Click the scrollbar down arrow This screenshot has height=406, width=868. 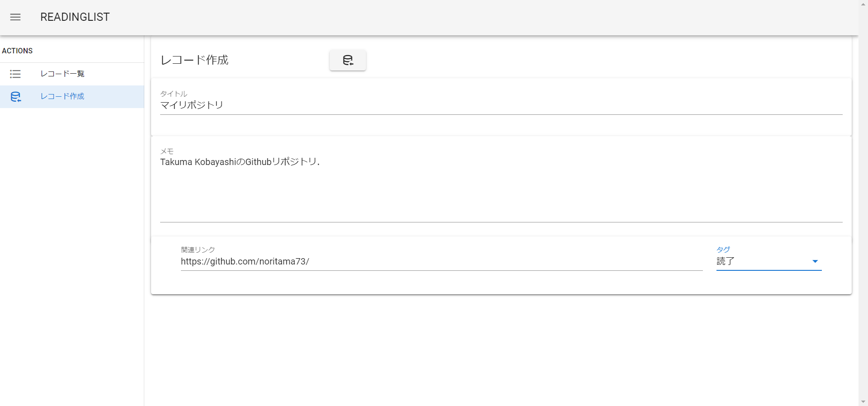coord(863,402)
